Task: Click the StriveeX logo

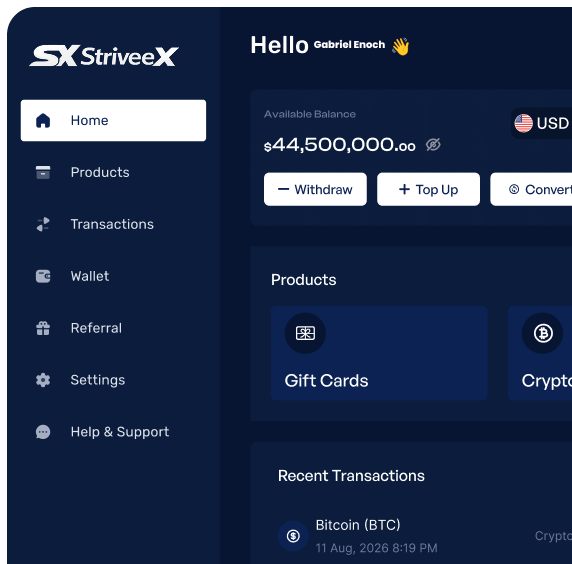Action: click(104, 56)
